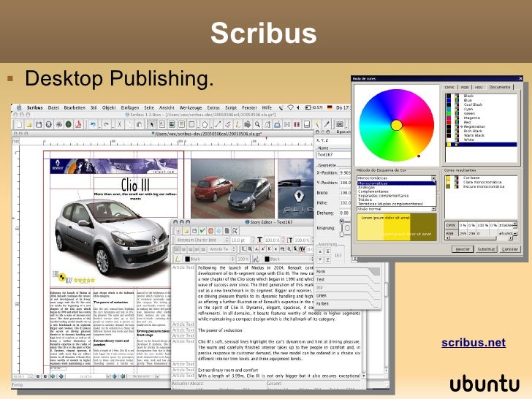532x399 pixels.
Task: Click the battery status icon in menu bar
Action: point(308,107)
